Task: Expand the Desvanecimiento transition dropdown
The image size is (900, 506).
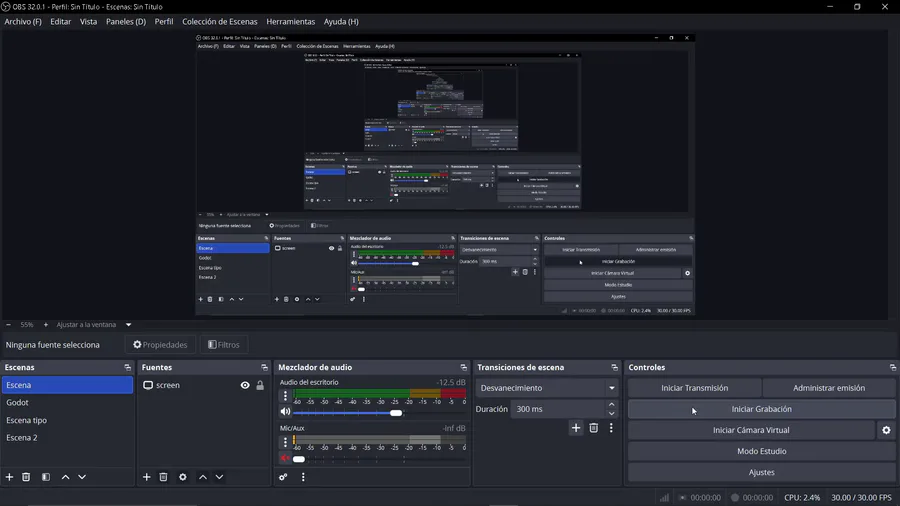Action: tap(612, 388)
